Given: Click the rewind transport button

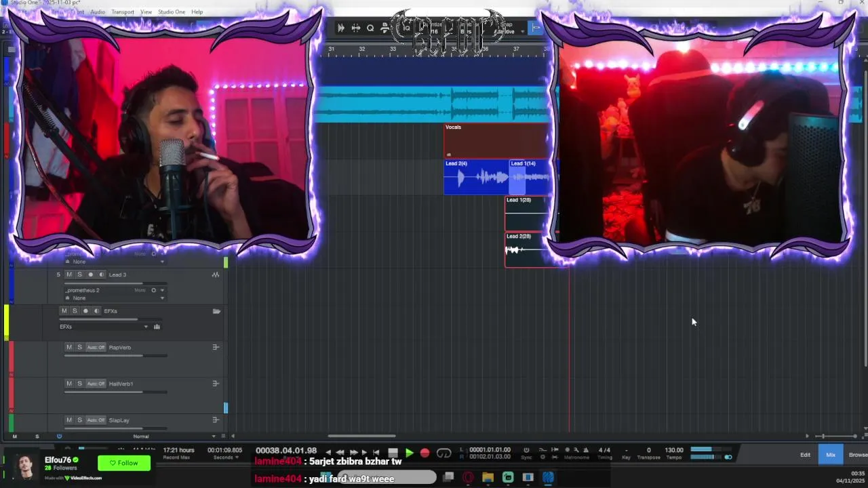Looking at the screenshot, I should pyautogui.click(x=340, y=453).
